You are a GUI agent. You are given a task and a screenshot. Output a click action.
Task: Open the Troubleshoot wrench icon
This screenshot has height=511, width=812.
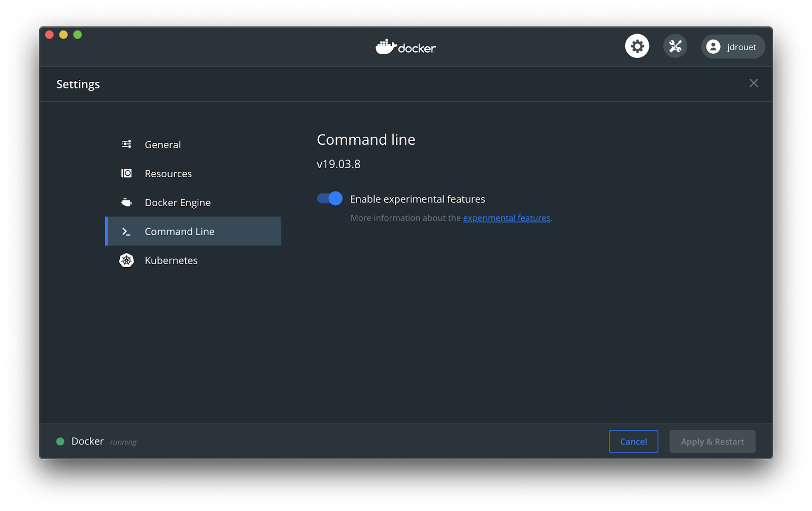coord(675,46)
